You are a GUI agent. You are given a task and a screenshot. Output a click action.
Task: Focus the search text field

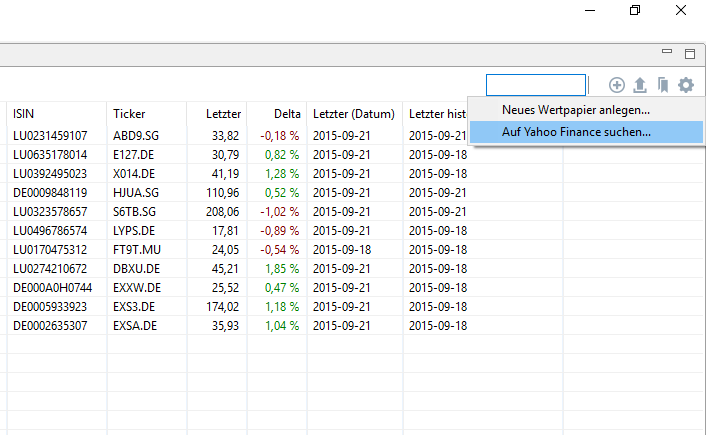pos(536,86)
